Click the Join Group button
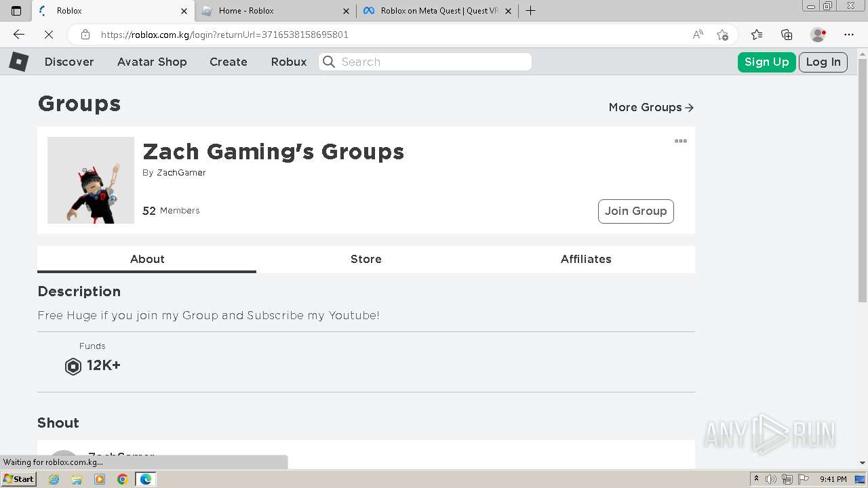868x488 pixels. (636, 211)
